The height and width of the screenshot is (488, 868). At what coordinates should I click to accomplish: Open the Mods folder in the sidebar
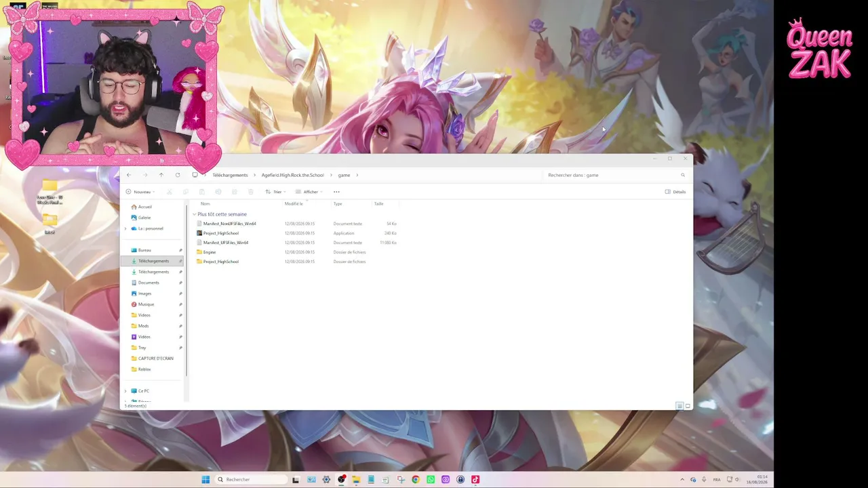(x=143, y=326)
